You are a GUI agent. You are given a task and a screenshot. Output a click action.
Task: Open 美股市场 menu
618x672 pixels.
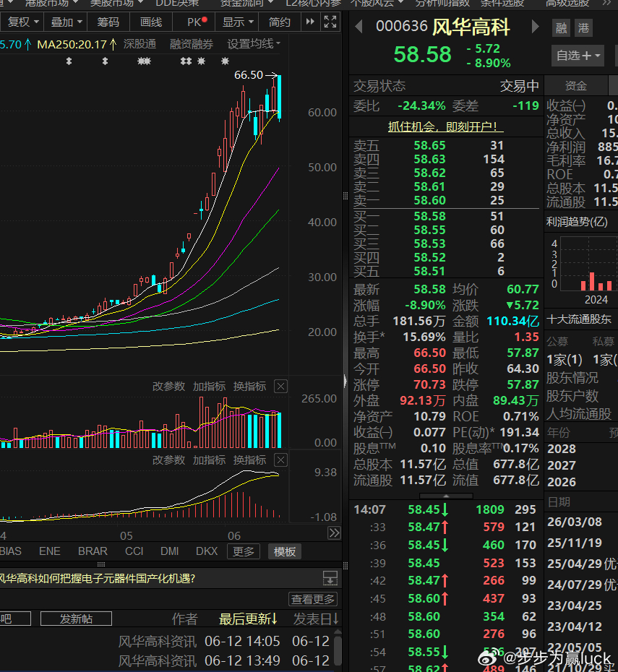116,4
